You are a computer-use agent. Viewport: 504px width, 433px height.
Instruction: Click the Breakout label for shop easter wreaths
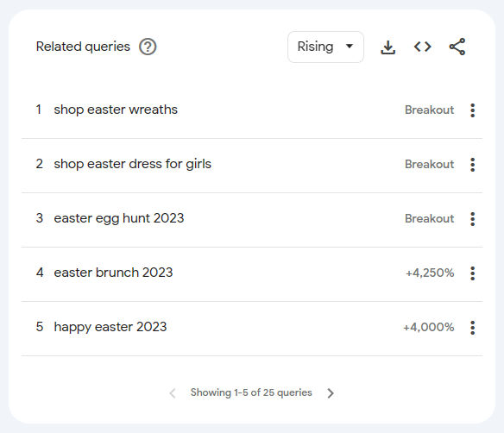click(x=430, y=110)
